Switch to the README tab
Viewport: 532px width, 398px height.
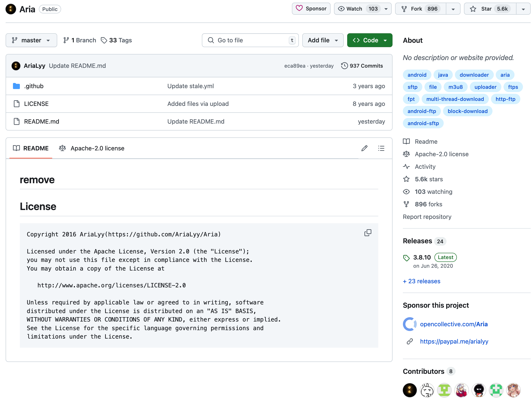[31, 148]
